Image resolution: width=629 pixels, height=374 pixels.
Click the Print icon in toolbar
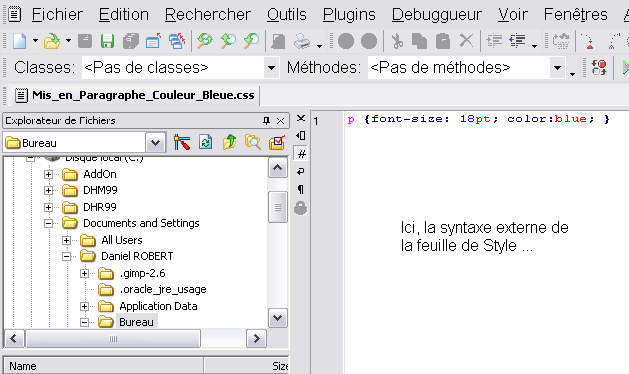[302, 41]
